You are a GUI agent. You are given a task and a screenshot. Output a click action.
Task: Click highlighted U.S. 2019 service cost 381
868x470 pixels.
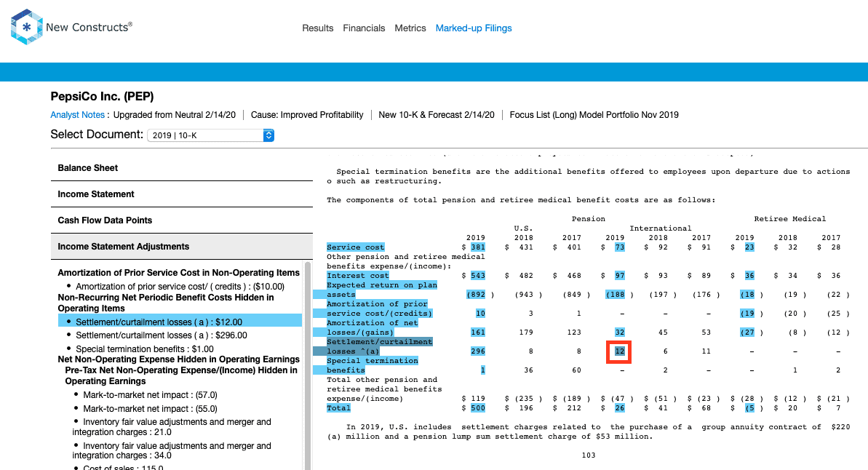478,247
